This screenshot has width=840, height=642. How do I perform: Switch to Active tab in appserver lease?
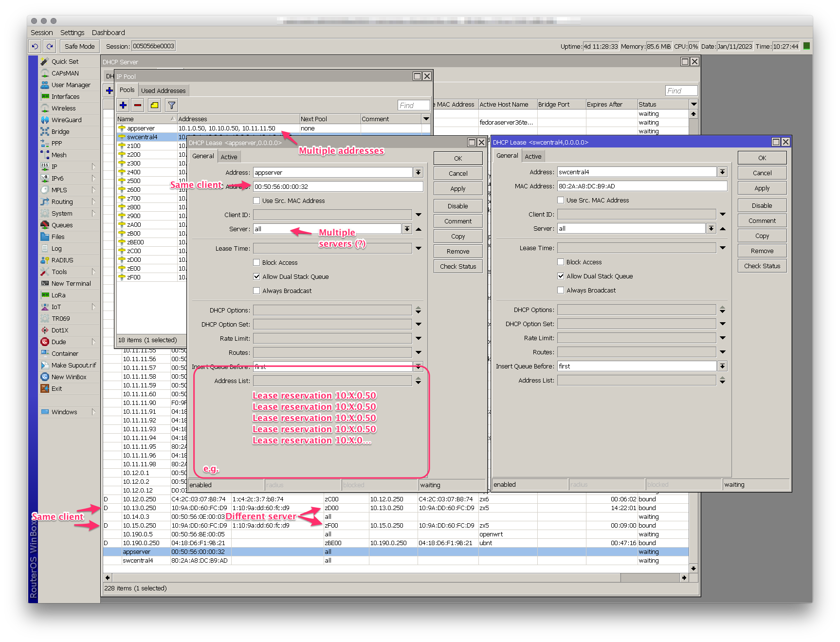point(229,157)
